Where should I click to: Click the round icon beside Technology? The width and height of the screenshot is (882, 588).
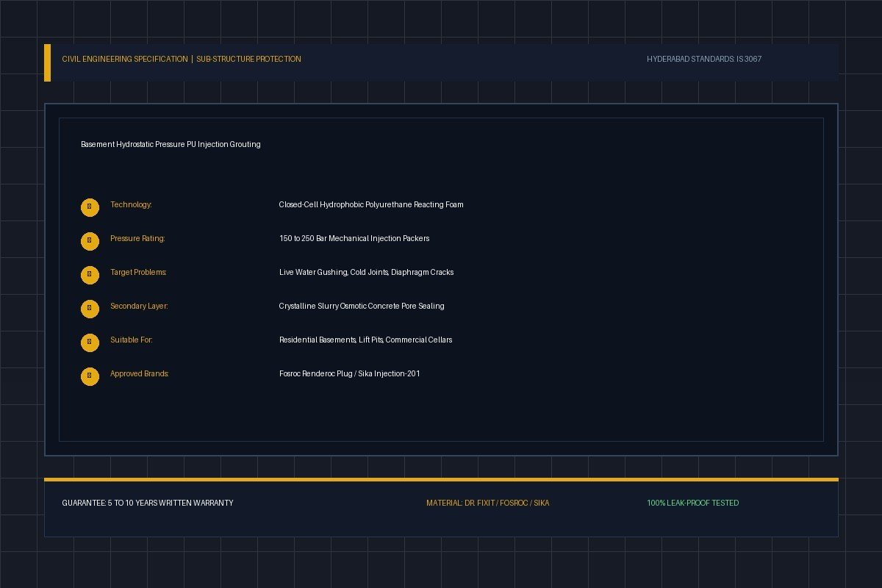[90, 207]
